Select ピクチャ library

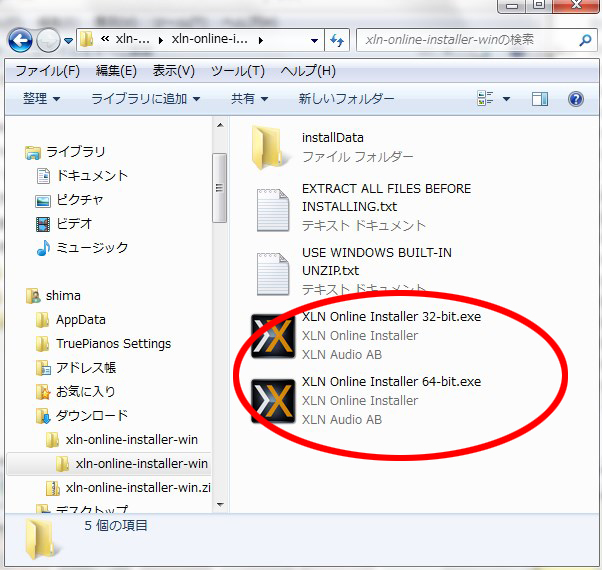[x=80, y=199]
